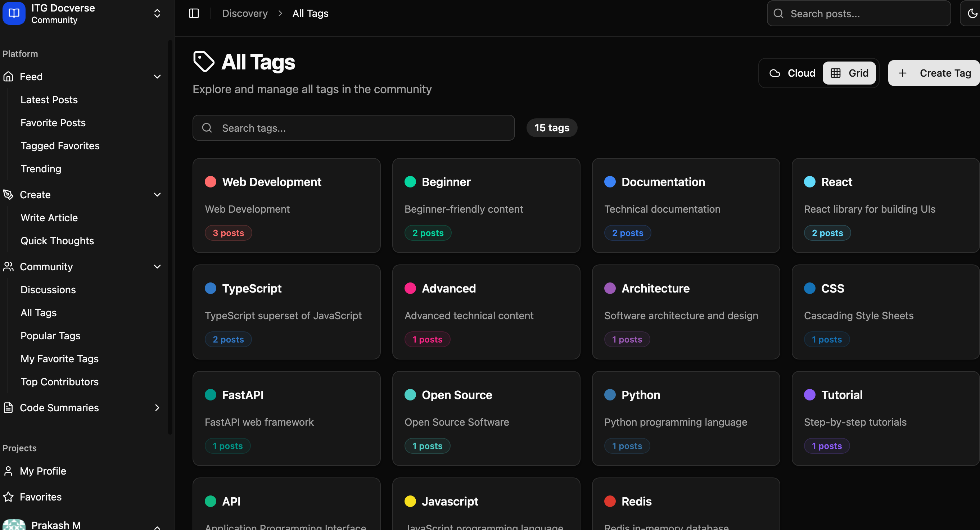Click the ITG Docverse book logo
Image resolution: width=980 pixels, height=530 pixels.
[14, 13]
